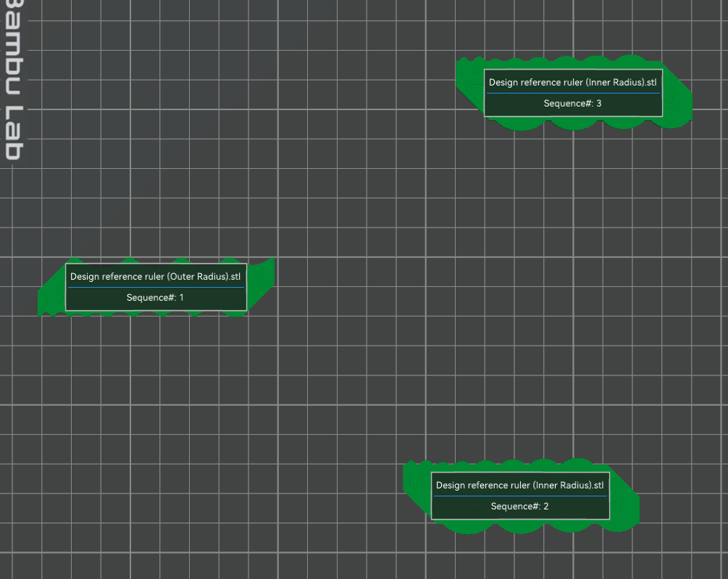Click the Sequence#: 2 label
This screenshot has width=728, height=579.
tap(520, 506)
